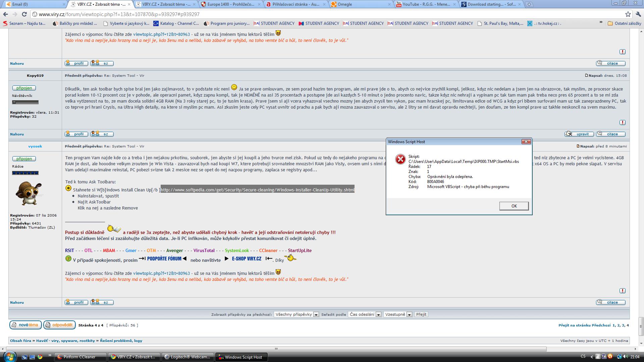Expand Všechny příspěvky dropdown
Image resolution: width=644 pixels, height=362 pixels.
pyautogui.click(x=296, y=314)
